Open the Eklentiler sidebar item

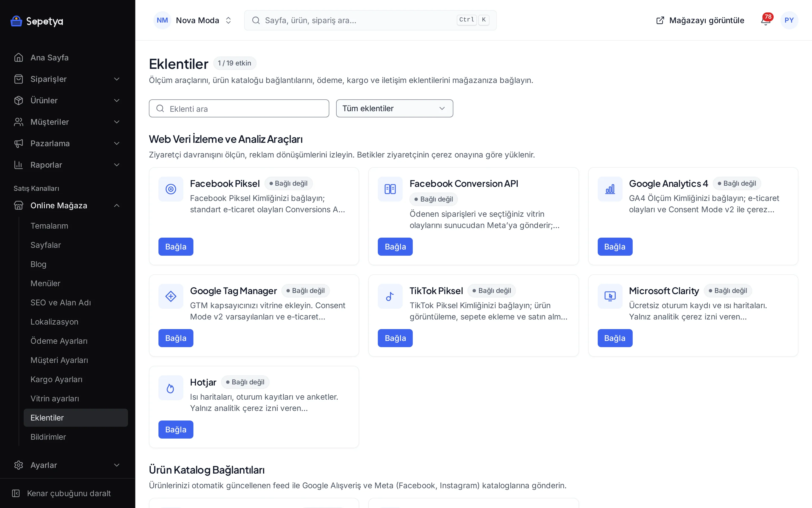tap(76, 418)
